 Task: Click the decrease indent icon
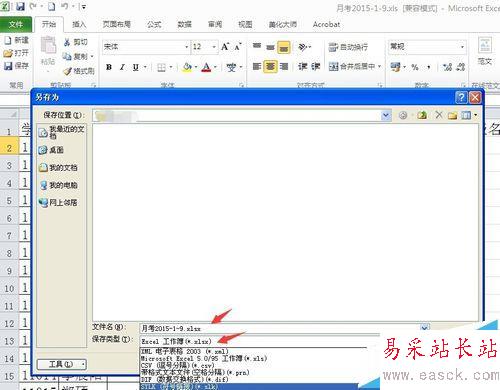click(302, 67)
